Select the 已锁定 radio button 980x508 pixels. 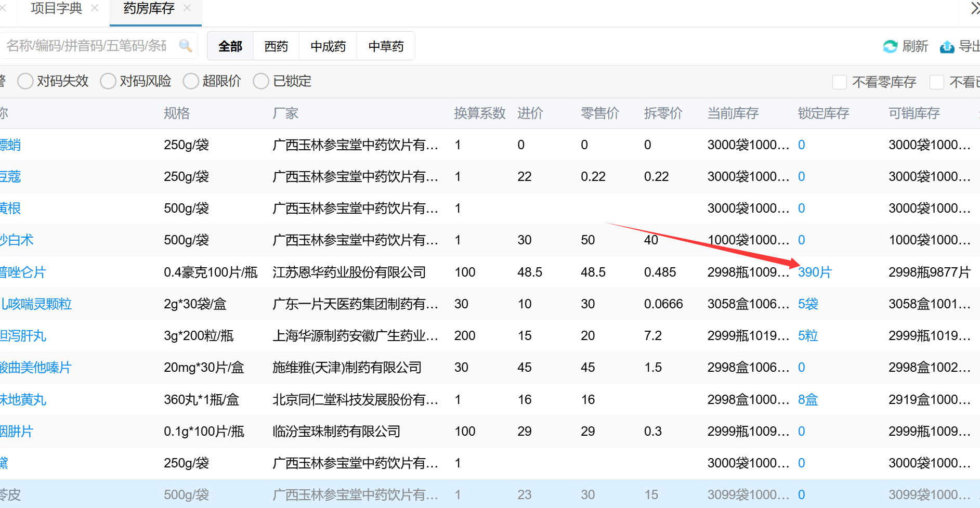coord(261,81)
